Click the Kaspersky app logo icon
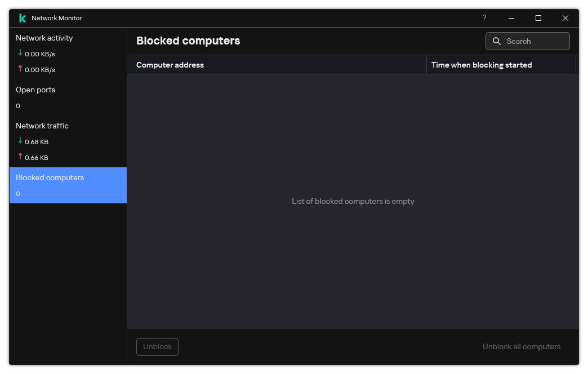The height and width of the screenshot is (374, 588). click(22, 17)
